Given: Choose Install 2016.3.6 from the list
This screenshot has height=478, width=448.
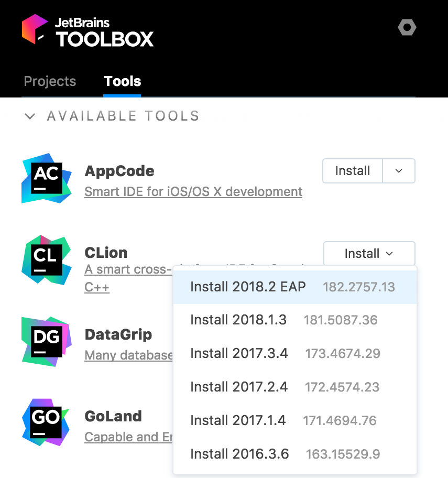Looking at the screenshot, I should (x=294, y=454).
